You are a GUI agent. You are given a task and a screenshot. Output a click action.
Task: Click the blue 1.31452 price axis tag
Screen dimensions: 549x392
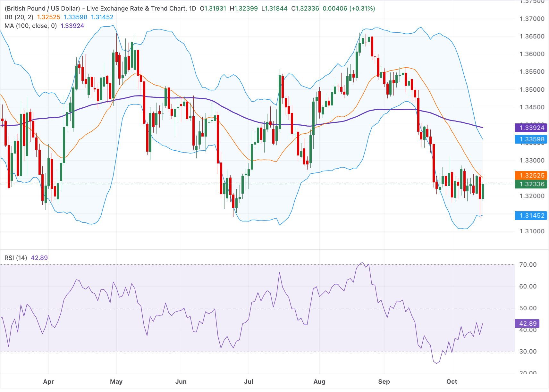[x=531, y=215]
